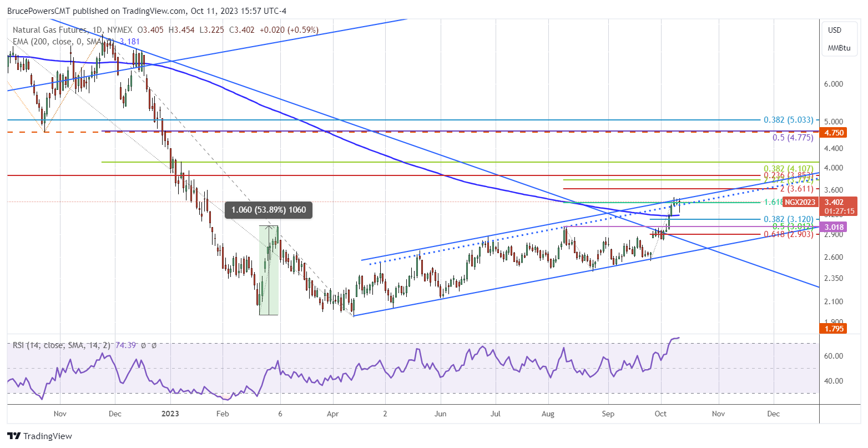868x448 pixels.
Task: Select the 1.618 extension label
Action: click(x=772, y=202)
